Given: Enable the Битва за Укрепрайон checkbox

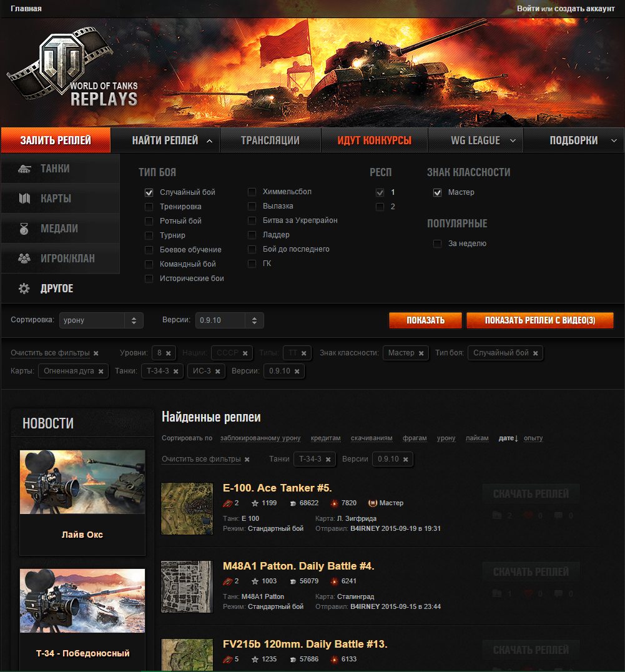Looking at the screenshot, I should click(252, 220).
